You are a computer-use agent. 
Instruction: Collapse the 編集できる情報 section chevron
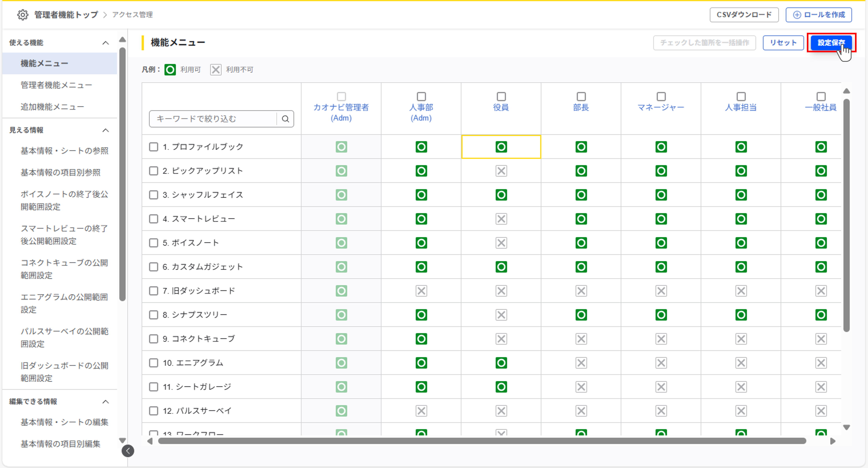click(106, 401)
